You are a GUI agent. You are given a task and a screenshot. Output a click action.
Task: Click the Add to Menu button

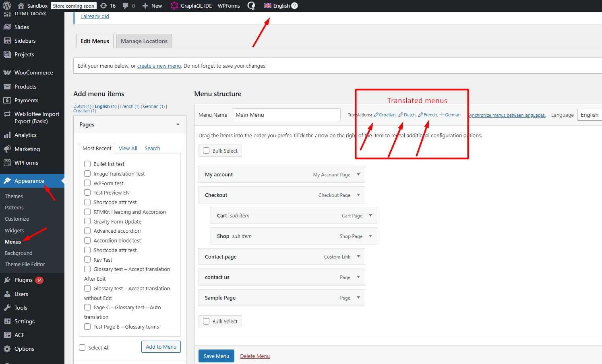(x=161, y=347)
